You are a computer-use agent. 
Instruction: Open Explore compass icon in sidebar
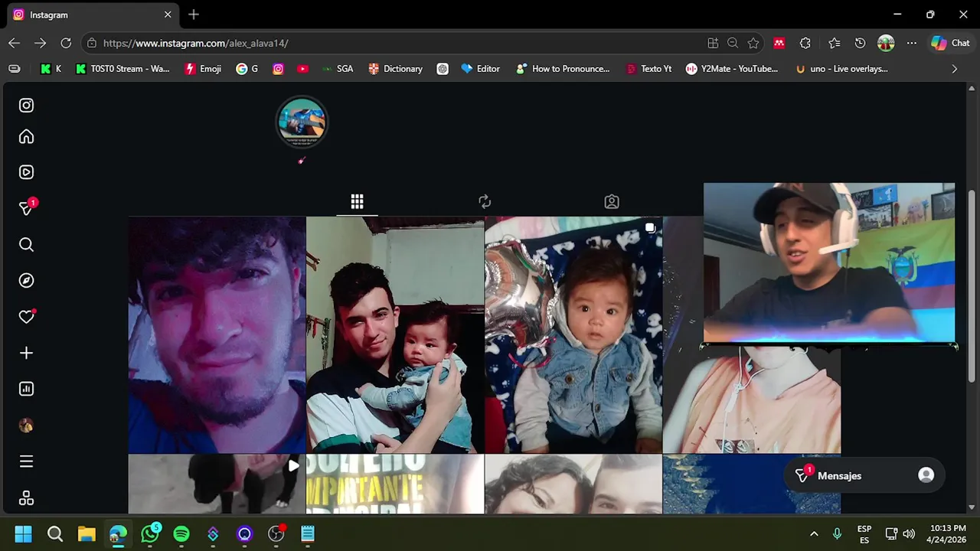[26, 281]
